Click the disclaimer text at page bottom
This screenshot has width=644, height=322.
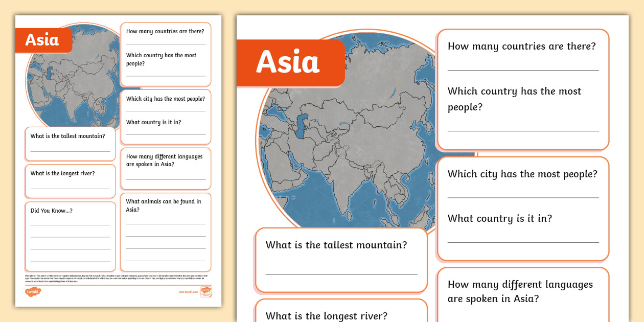click(x=118, y=278)
